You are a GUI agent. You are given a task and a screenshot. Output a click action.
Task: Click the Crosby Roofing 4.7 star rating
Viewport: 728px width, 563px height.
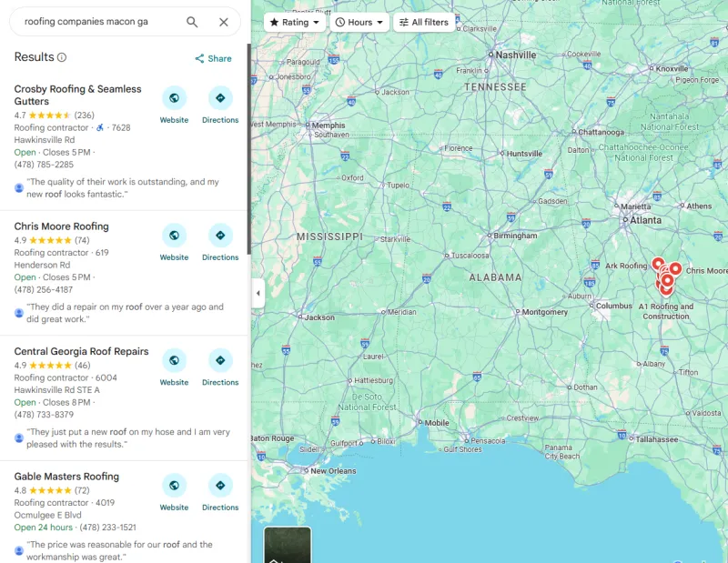tap(50, 116)
